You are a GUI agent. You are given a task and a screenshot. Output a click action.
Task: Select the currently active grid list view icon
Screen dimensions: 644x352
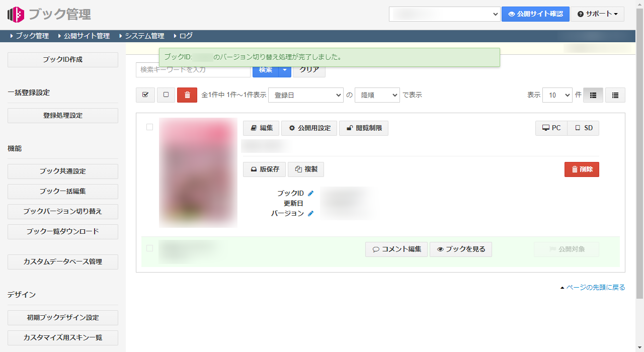pos(593,95)
